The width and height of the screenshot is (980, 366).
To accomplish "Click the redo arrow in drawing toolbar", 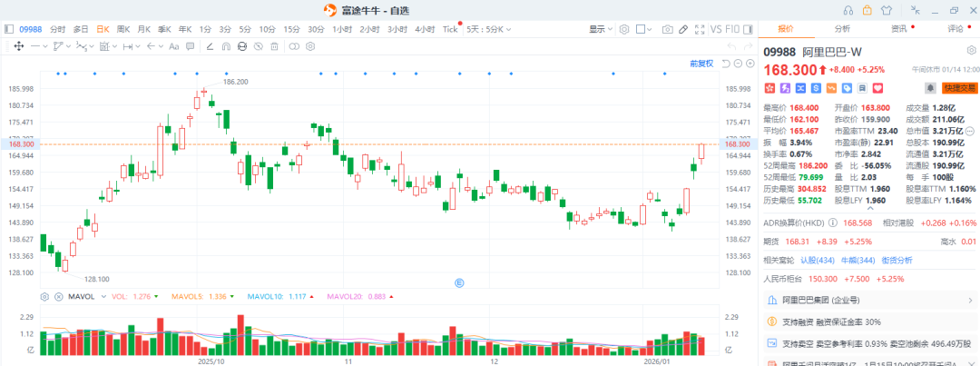I will coord(748,45).
